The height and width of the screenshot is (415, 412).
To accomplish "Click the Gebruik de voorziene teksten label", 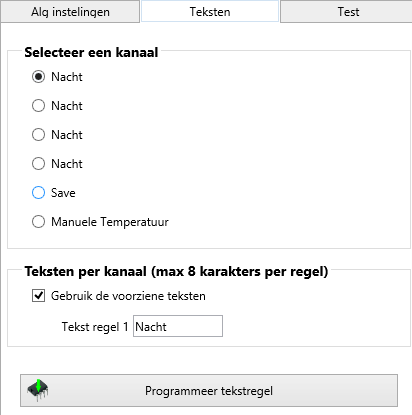I will [128, 296].
